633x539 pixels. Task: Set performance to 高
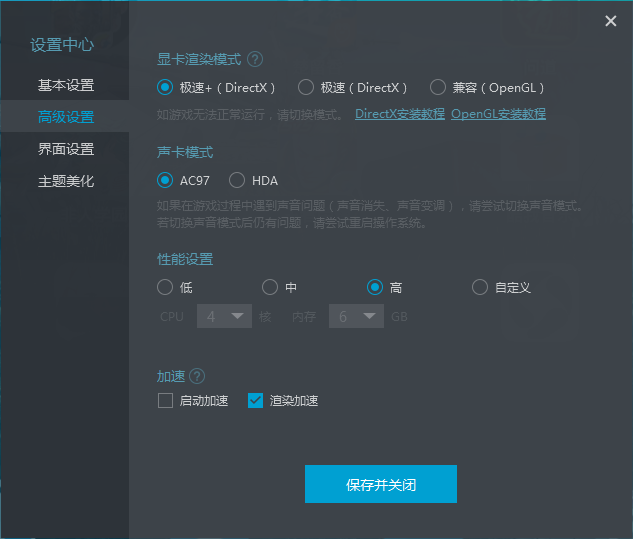pos(375,287)
